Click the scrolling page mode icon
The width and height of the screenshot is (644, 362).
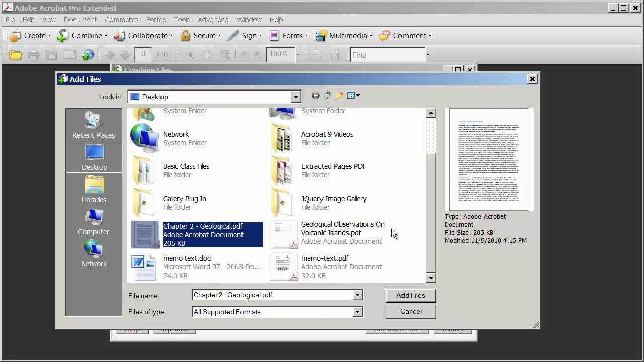(317, 55)
